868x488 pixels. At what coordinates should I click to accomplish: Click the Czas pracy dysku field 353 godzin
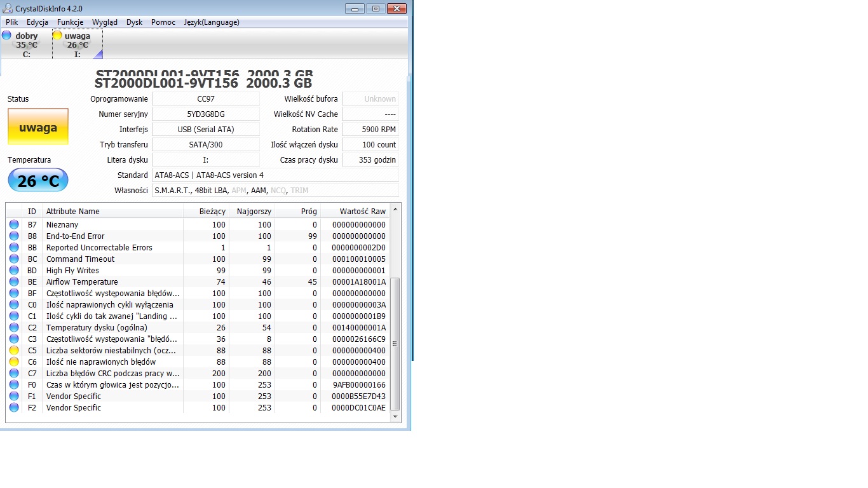[370, 159]
